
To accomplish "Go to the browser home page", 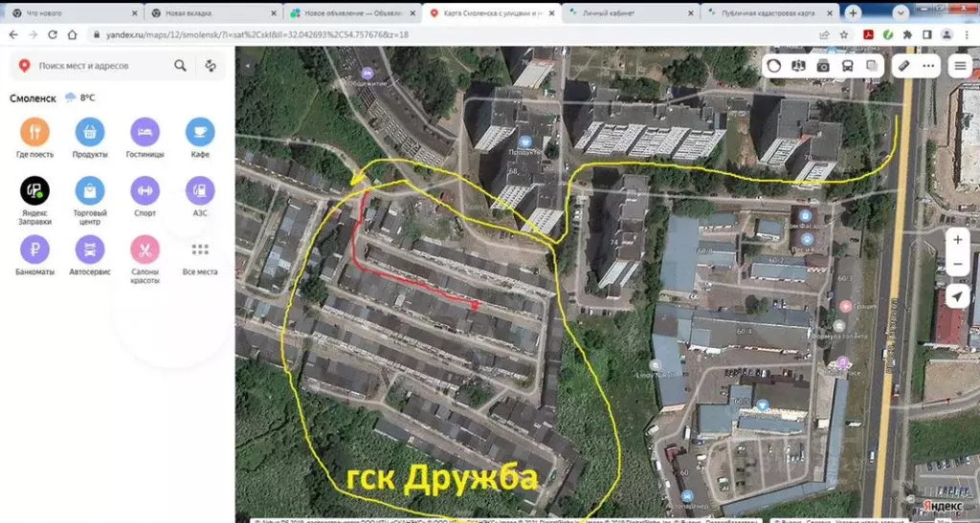I will tap(73, 34).
